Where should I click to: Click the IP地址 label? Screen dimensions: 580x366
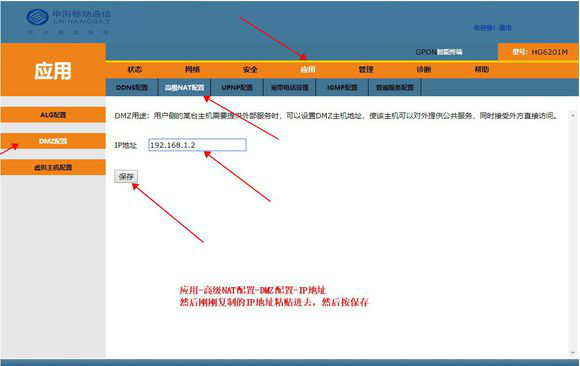[x=126, y=145]
